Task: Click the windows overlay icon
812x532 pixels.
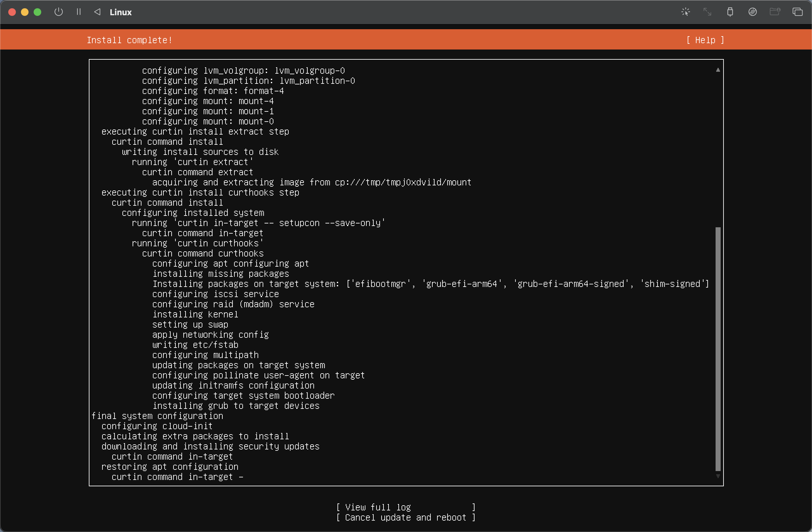Action: click(797, 12)
